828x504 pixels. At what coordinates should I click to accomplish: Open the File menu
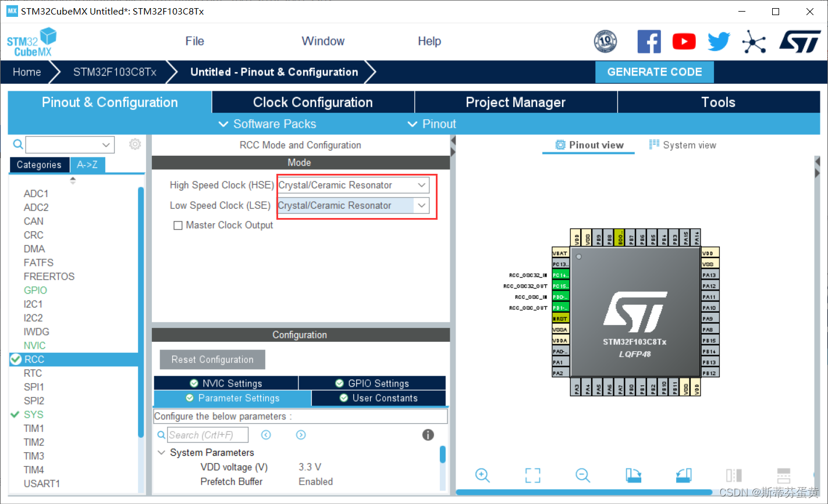194,41
